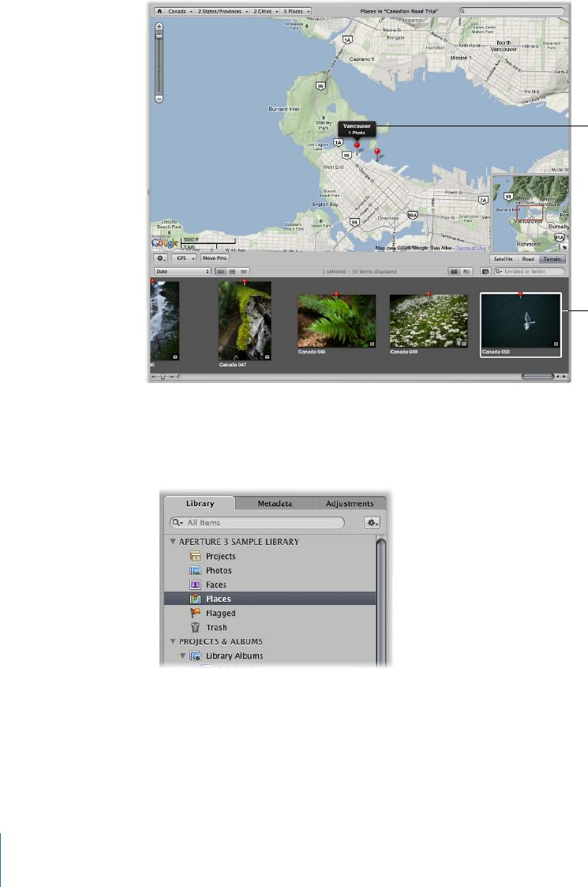Open the GPS pop-up menu
The height and width of the screenshot is (887, 588).
click(x=184, y=258)
